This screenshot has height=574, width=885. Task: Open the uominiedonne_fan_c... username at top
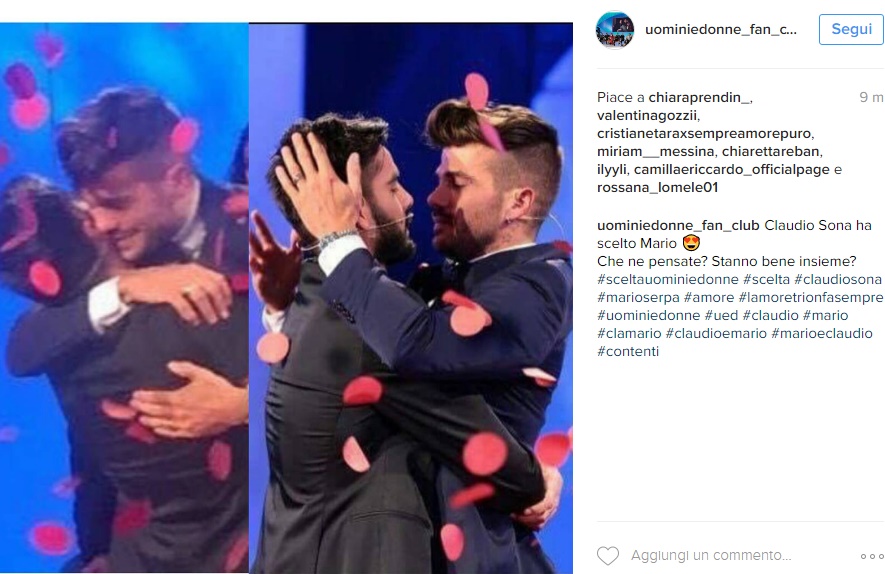721,29
